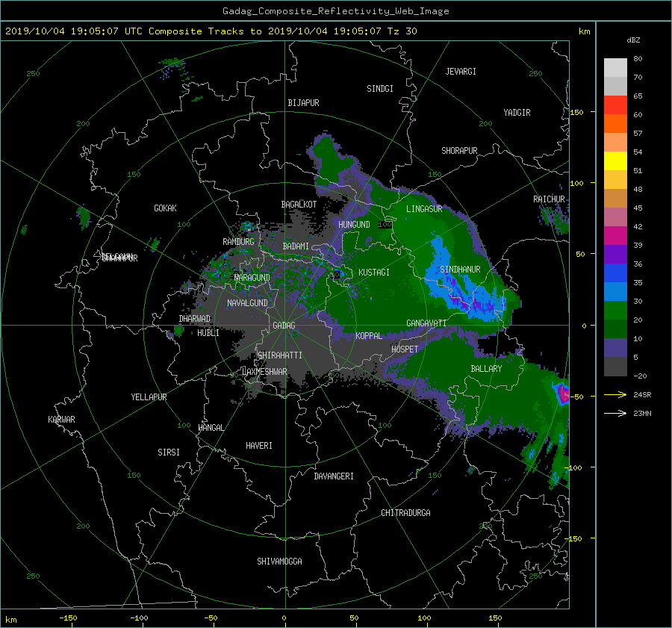Pick the red 60-65 dBZ legend swatch
Screen dimensions: 672x628
click(x=615, y=105)
